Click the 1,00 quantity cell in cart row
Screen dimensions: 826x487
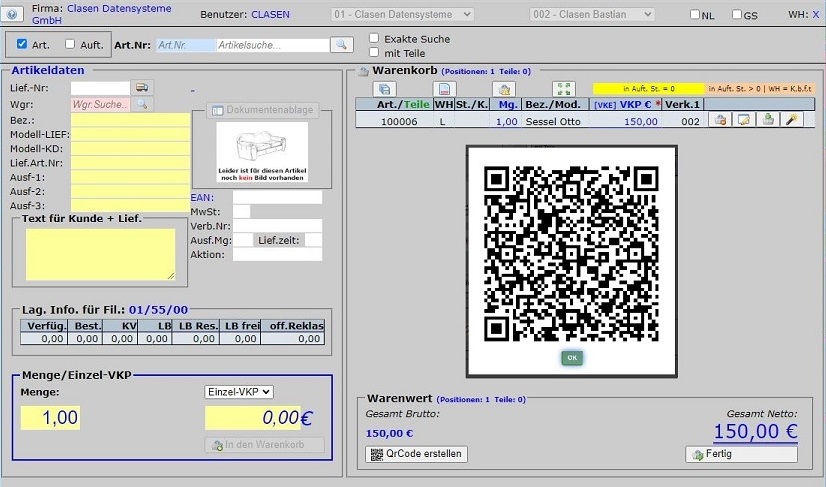click(507, 121)
